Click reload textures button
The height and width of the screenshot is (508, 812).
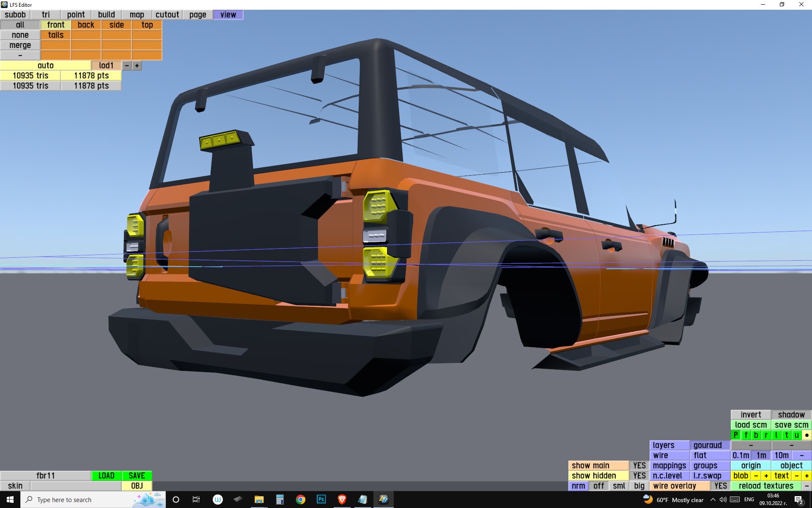(765, 486)
